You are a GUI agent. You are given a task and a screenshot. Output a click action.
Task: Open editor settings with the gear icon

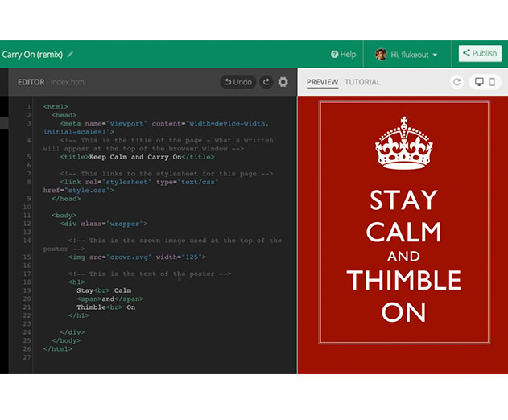[x=283, y=82]
